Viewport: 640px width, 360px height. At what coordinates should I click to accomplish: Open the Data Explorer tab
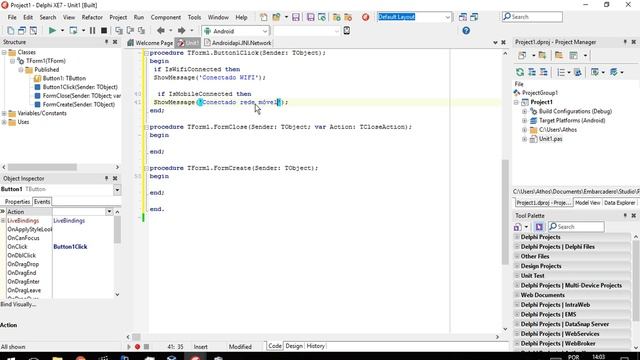tap(620, 203)
